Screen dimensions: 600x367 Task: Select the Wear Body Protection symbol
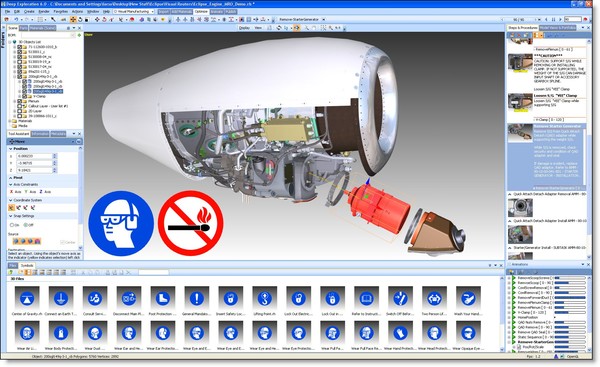61,333
